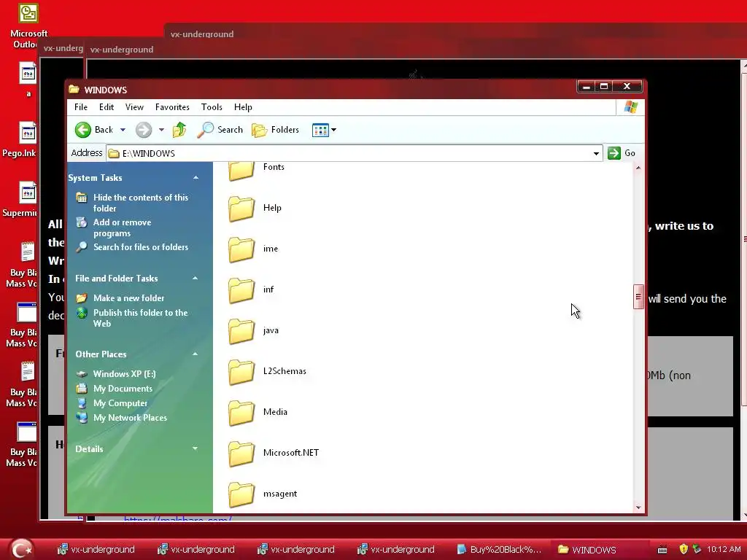
Task: Click the keyboard tray icon
Action: pos(662,550)
